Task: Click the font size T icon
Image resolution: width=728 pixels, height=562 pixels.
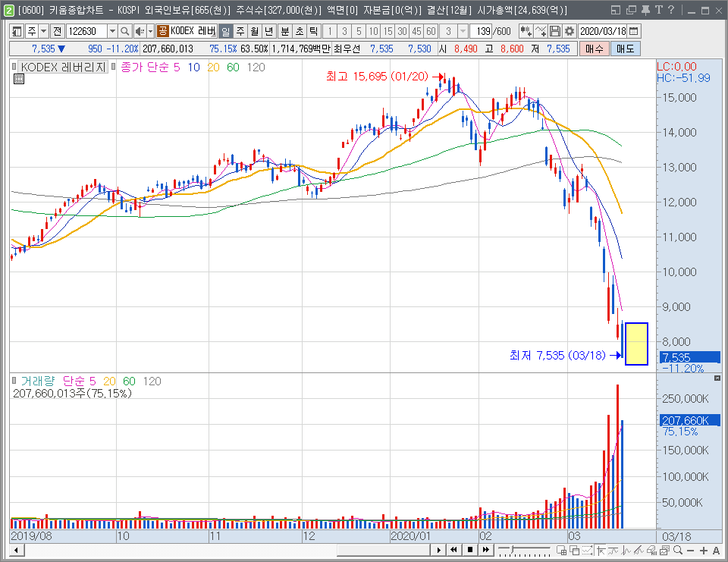Action: [658, 10]
